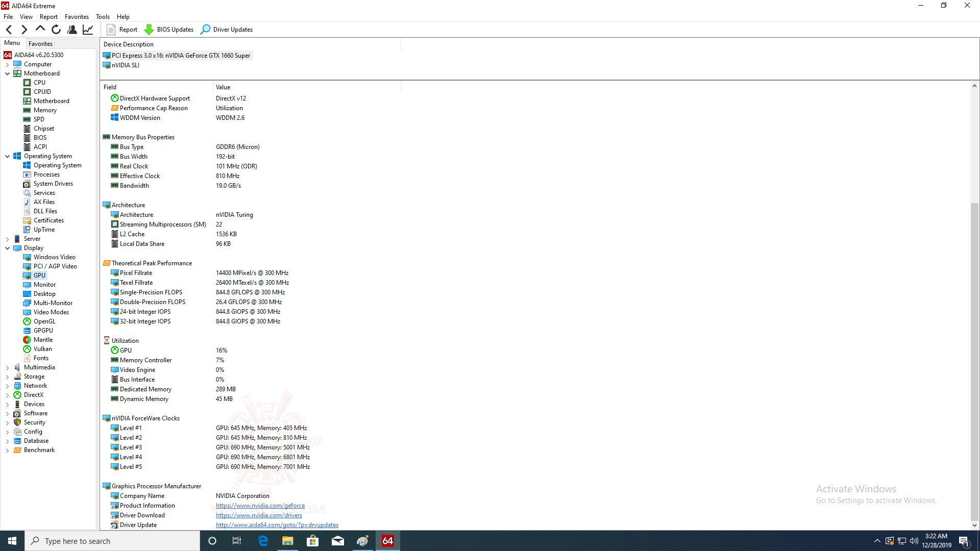Expand the Benchmark tree node
This screenshot has width=980, height=551.
click(8, 450)
